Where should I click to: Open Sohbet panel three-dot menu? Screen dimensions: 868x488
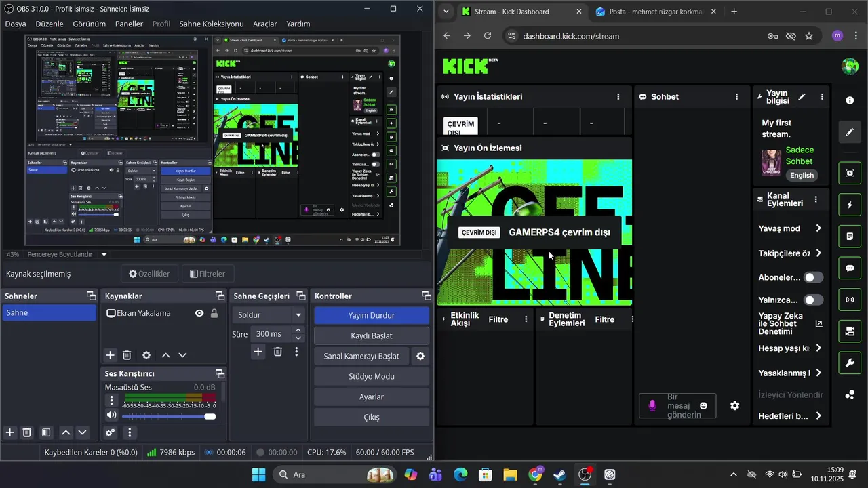[x=736, y=97]
